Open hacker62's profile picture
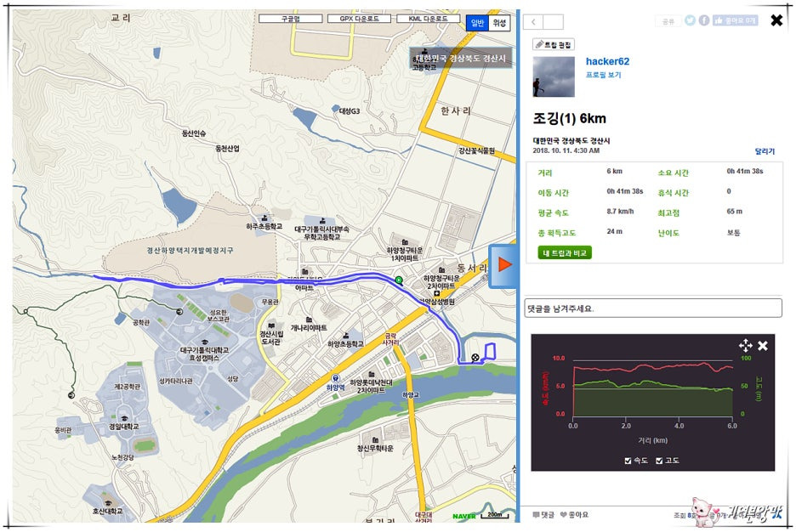 point(554,76)
